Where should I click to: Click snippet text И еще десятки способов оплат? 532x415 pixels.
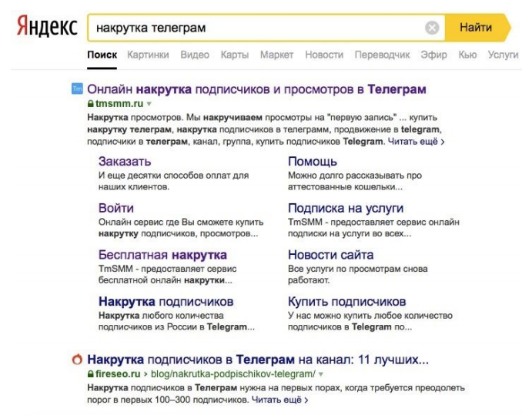(x=173, y=176)
